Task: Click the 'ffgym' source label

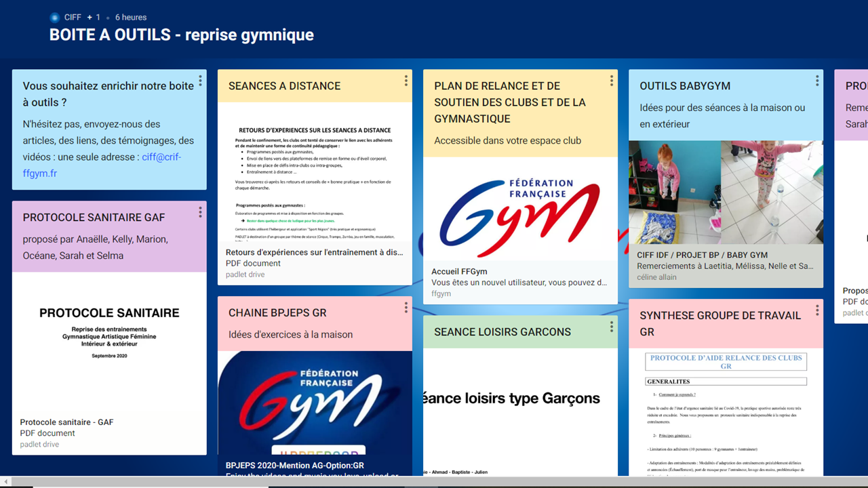Action: (x=441, y=294)
